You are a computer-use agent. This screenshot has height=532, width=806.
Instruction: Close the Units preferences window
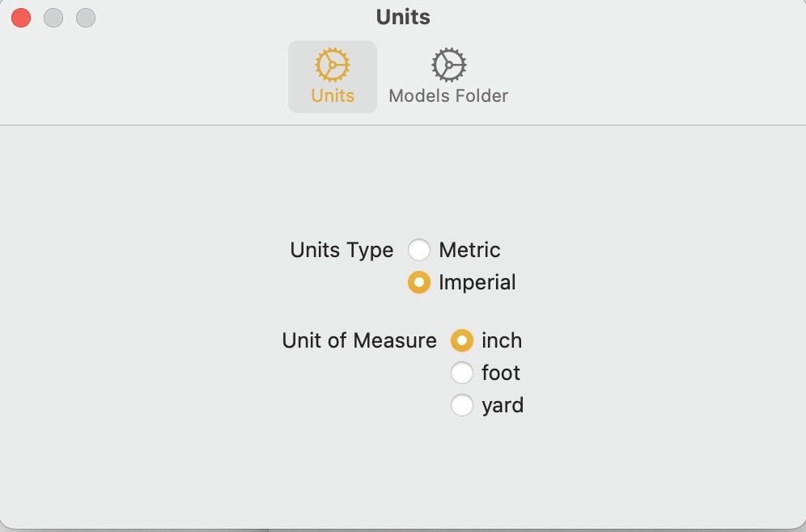click(21, 18)
